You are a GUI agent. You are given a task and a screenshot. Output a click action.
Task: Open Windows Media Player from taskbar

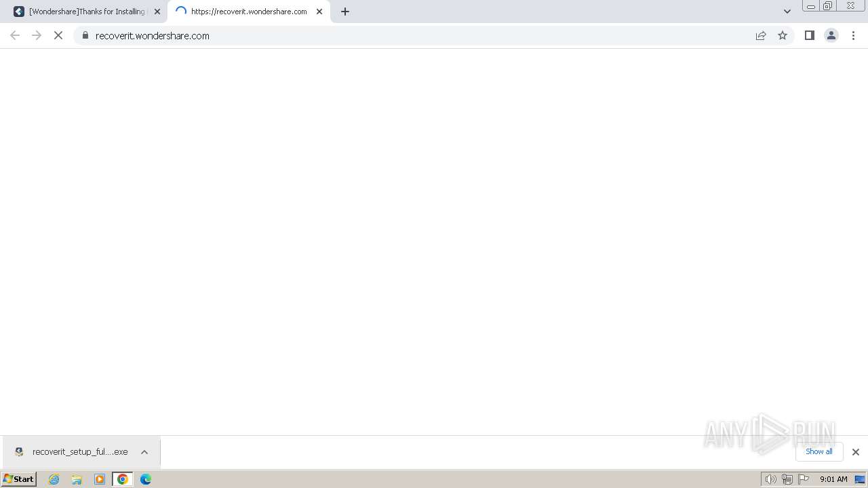pos(100,479)
